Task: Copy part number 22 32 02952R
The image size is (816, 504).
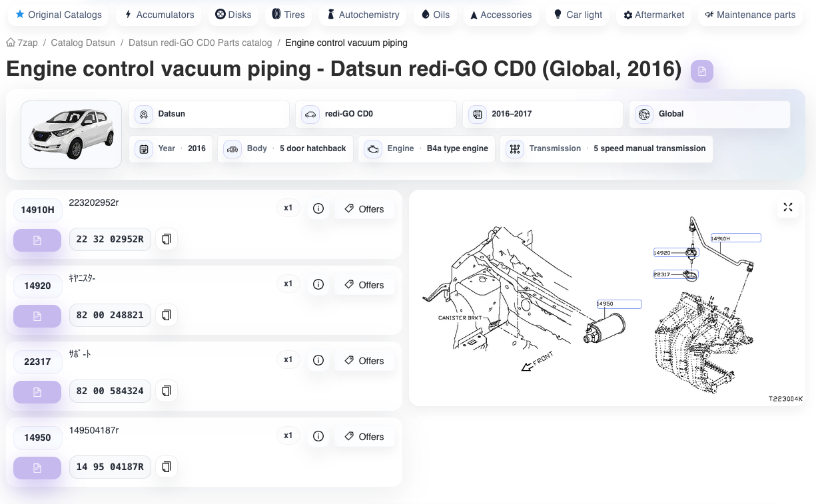Action: 167,239
